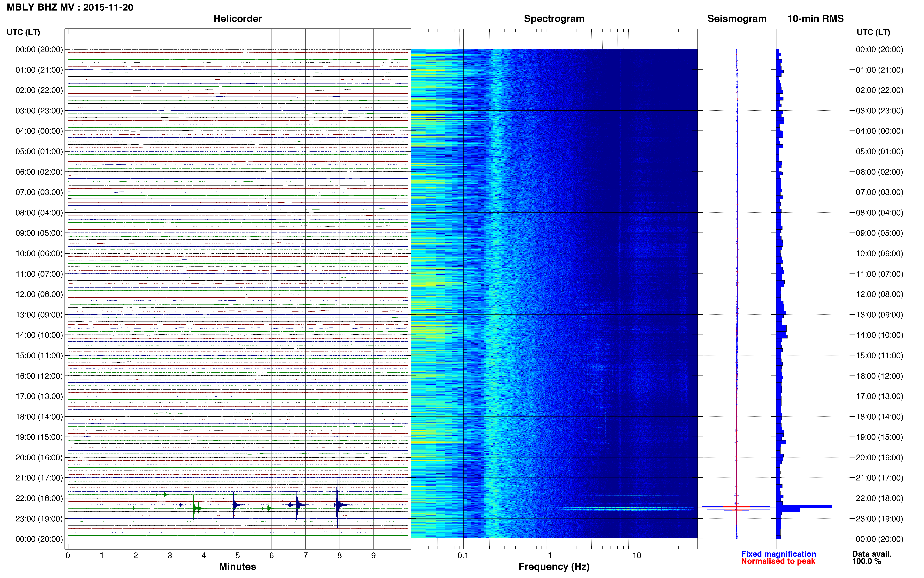This screenshot has width=924, height=578.
Task: Click the right '08:00 (04:00)' time label
Action: tap(879, 213)
